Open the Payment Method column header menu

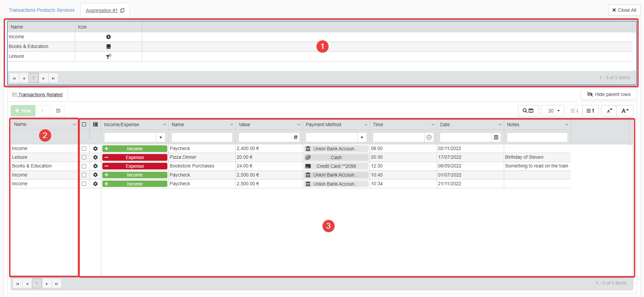pyautogui.click(x=366, y=125)
